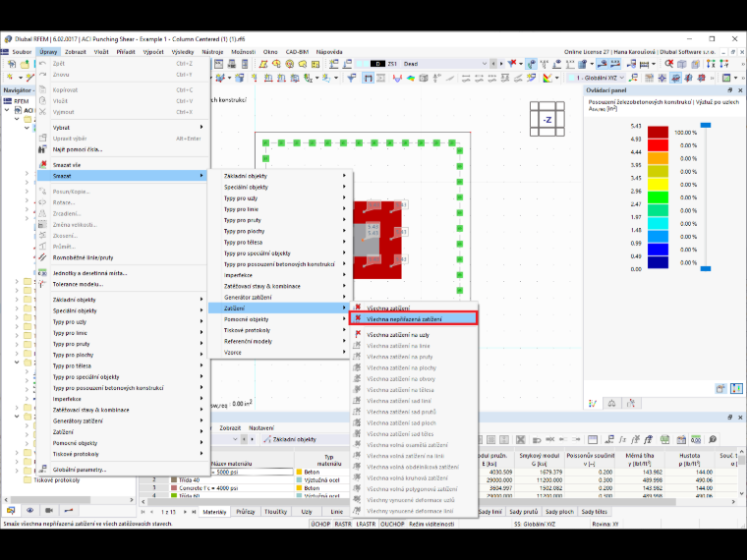The height and width of the screenshot is (560, 747).
Task: Toggle the ÚCHOP snap status button
Action: [320, 524]
